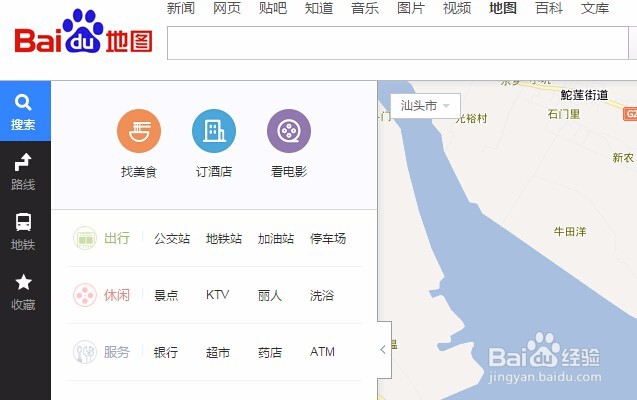
Task: Go to the 图片 images tab
Action: (411, 8)
